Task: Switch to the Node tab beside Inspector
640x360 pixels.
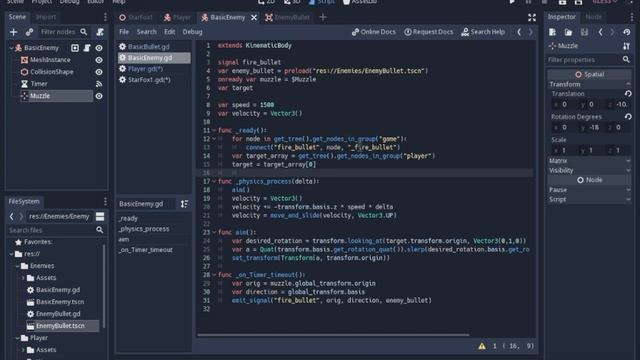Action: point(593,17)
